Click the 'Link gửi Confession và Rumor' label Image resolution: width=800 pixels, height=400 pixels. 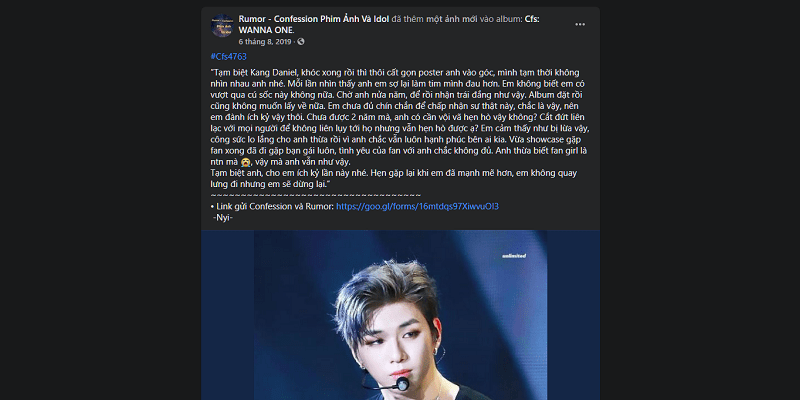pos(274,207)
